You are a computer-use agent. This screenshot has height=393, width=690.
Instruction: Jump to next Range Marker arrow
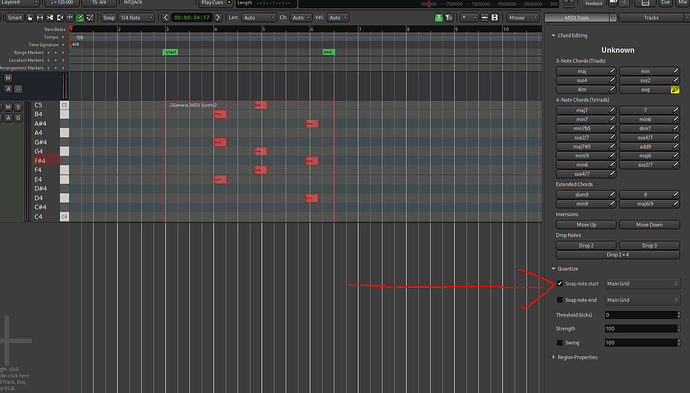coord(63,53)
